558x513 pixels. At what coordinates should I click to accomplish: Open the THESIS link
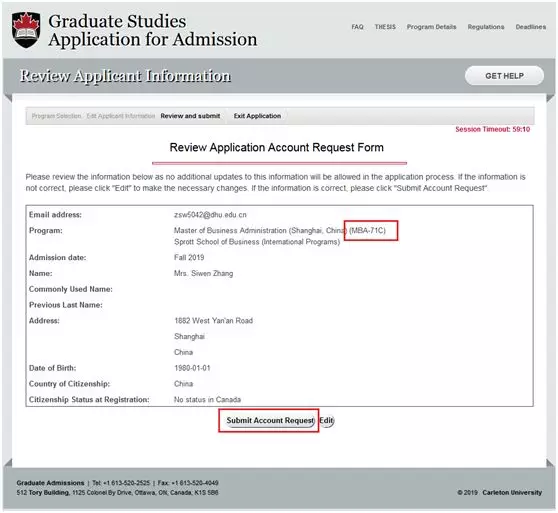coord(385,27)
